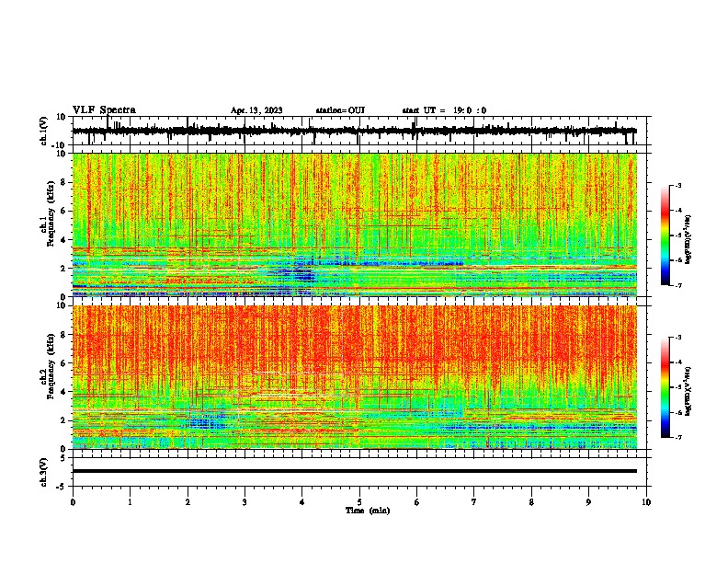
Task: Click the "Time (min)" axis label
Action: click(368, 511)
